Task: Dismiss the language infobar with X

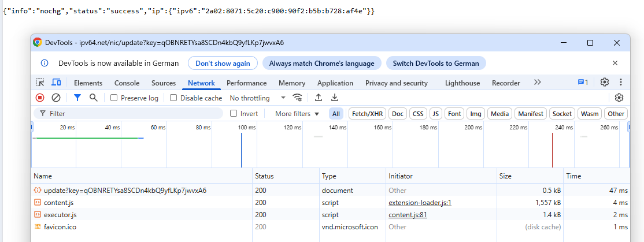Action: click(x=615, y=63)
